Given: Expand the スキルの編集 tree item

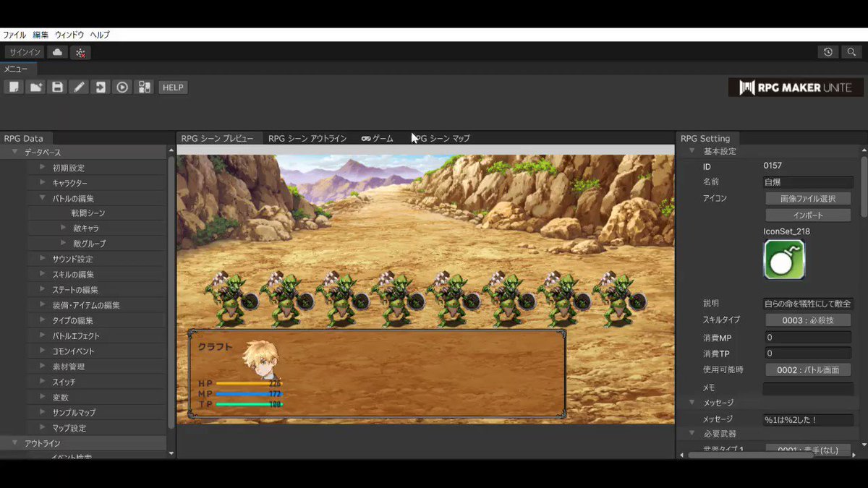Looking at the screenshot, I should coord(43,274).
